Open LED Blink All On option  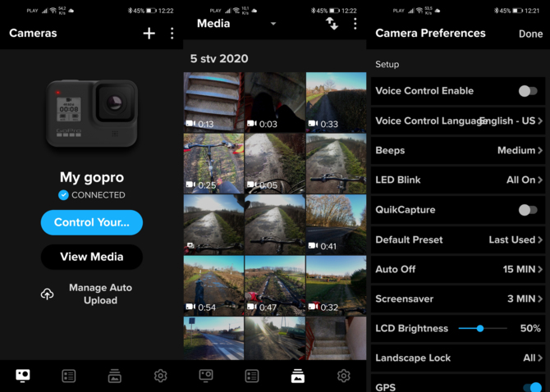(458, 180)
